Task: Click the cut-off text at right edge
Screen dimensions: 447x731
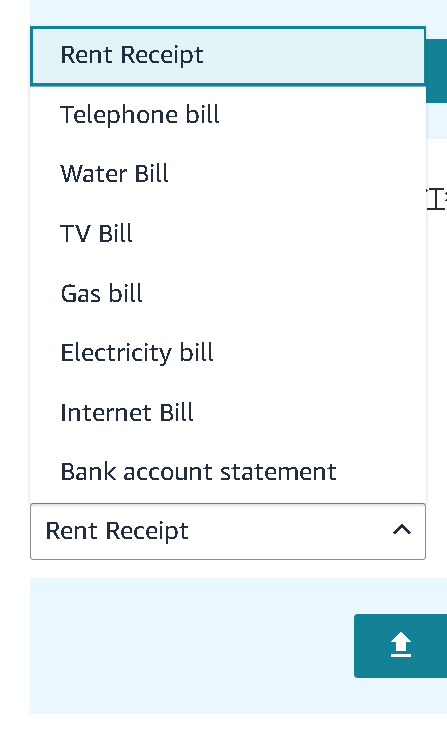Action: point(437,200)
